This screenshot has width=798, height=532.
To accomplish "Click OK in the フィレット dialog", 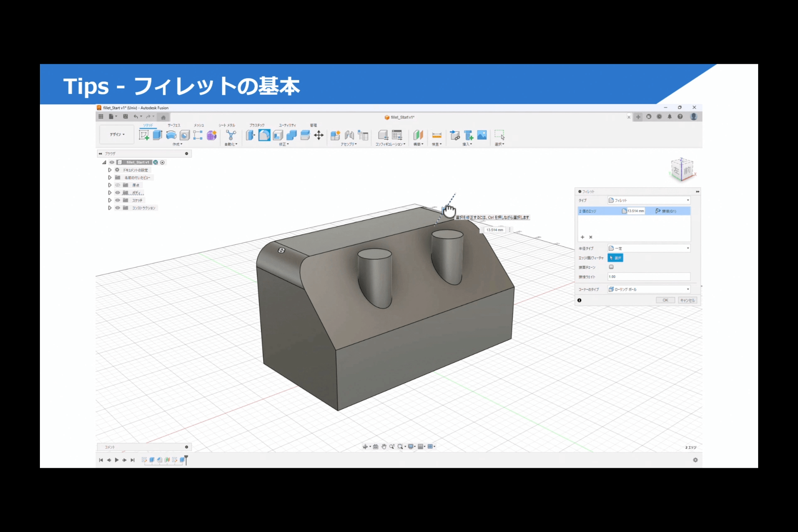I will click(x=665, y=300).
